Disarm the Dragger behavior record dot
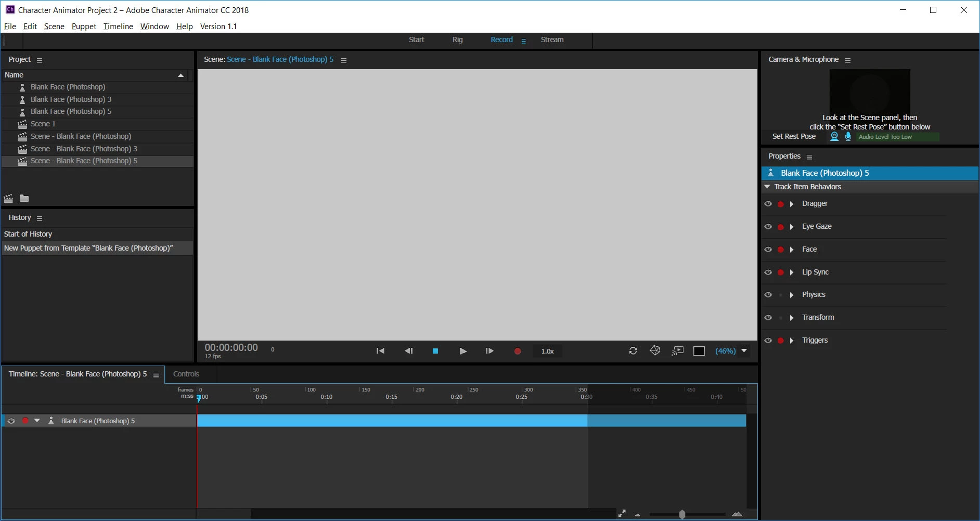Viewport: 980px width, 521px height. (781, 204)
